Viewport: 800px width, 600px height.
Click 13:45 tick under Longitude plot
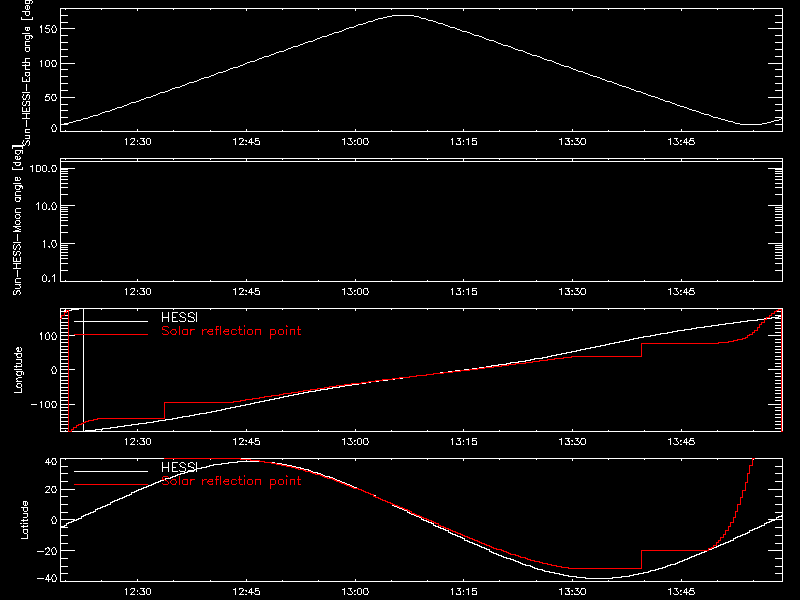click(x=681, y=441)
